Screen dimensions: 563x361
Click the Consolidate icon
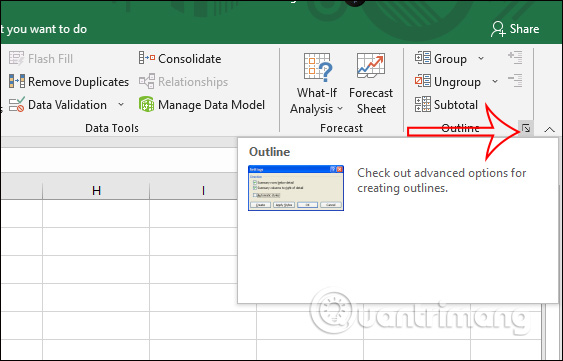point(146,58)
